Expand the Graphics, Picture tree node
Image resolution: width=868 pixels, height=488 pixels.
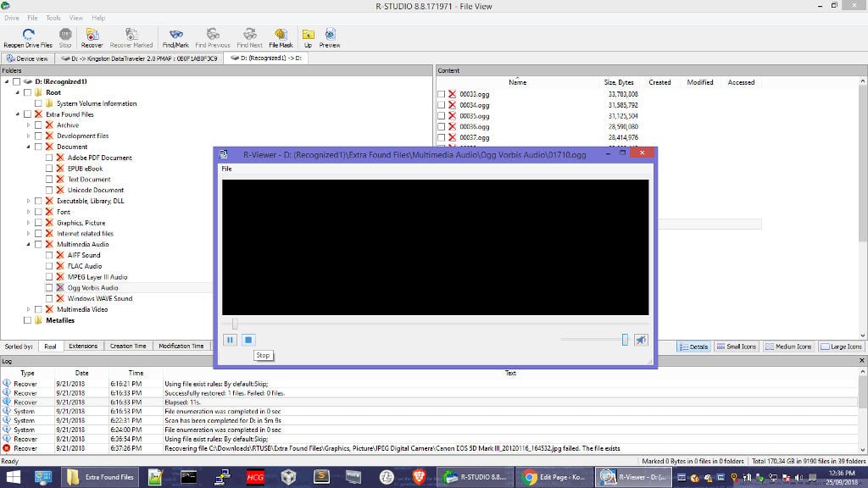coord(28,223)
